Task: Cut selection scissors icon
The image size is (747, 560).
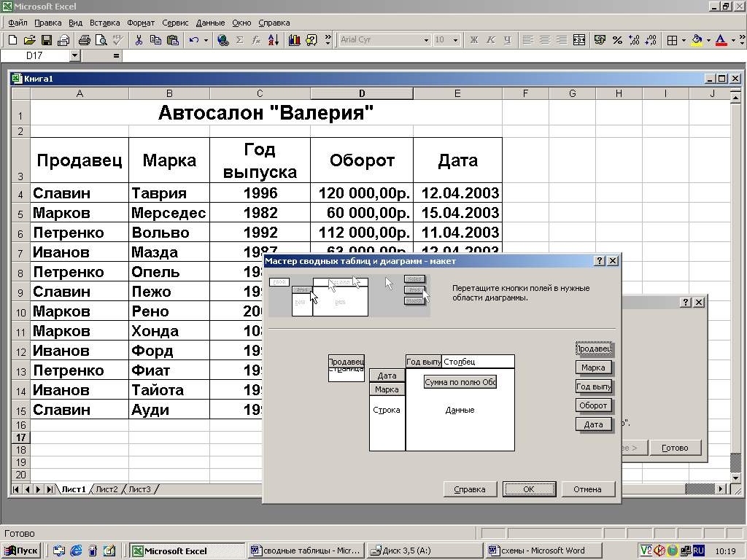Action: point(139,40)
